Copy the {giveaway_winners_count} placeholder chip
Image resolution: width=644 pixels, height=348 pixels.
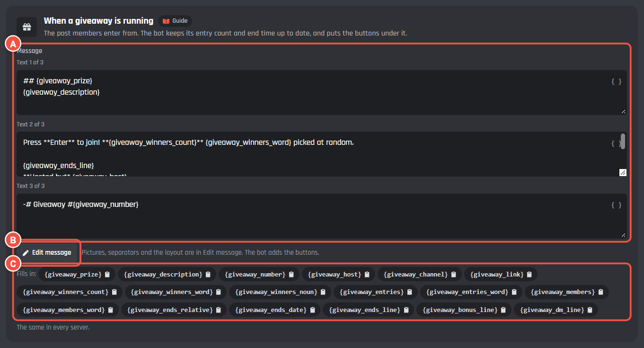click(x=70, y=292)
